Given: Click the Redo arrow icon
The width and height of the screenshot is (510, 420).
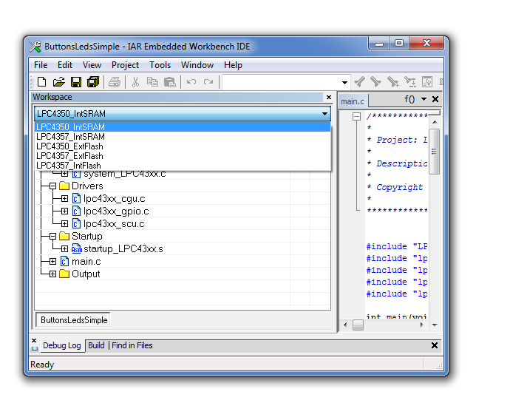Looking at the screenshot, I should (x=208, y=81).
